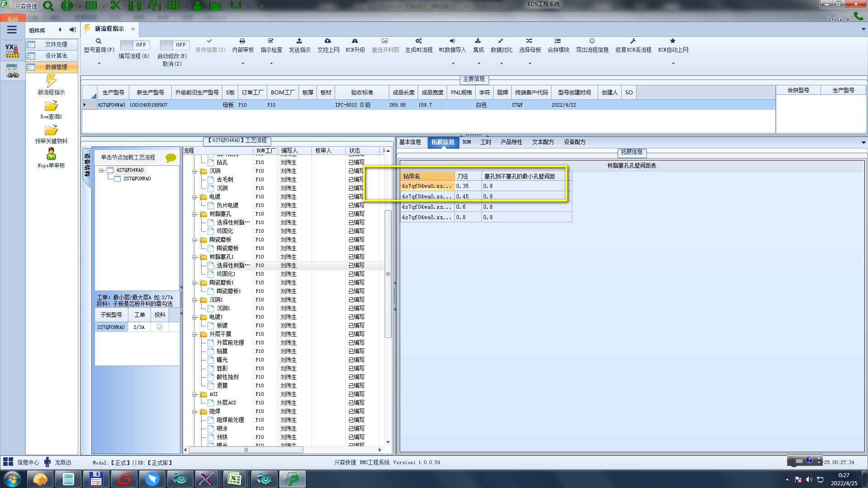868x488 pixels.
Task: Switch to the 基本信息 tab
Action: click(x=410, y=142)
